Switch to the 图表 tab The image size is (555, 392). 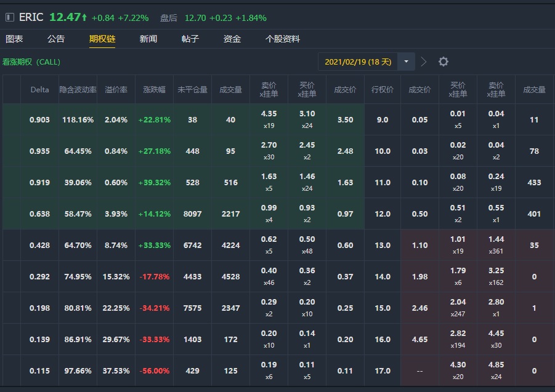(14, 39)
